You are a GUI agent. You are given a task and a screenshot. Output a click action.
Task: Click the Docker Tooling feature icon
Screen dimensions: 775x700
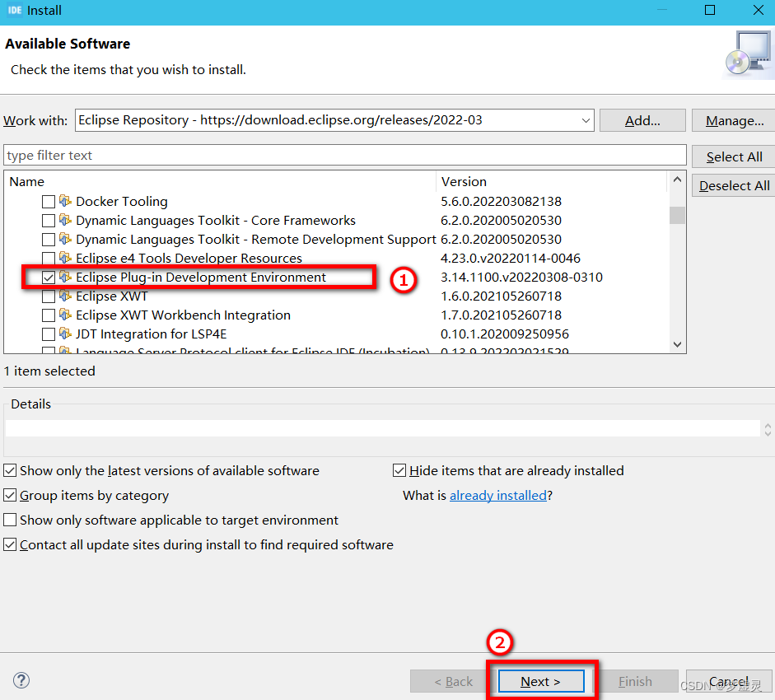[x=65, y=201]
